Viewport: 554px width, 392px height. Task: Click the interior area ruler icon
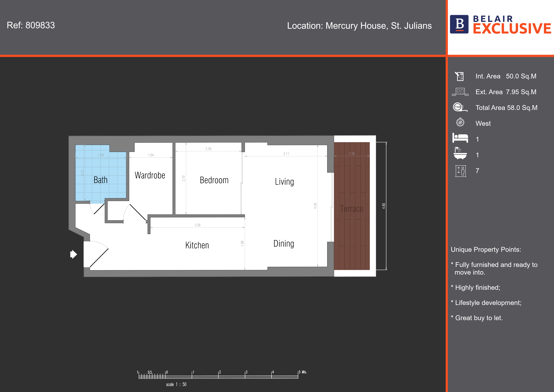click(459, 76)
